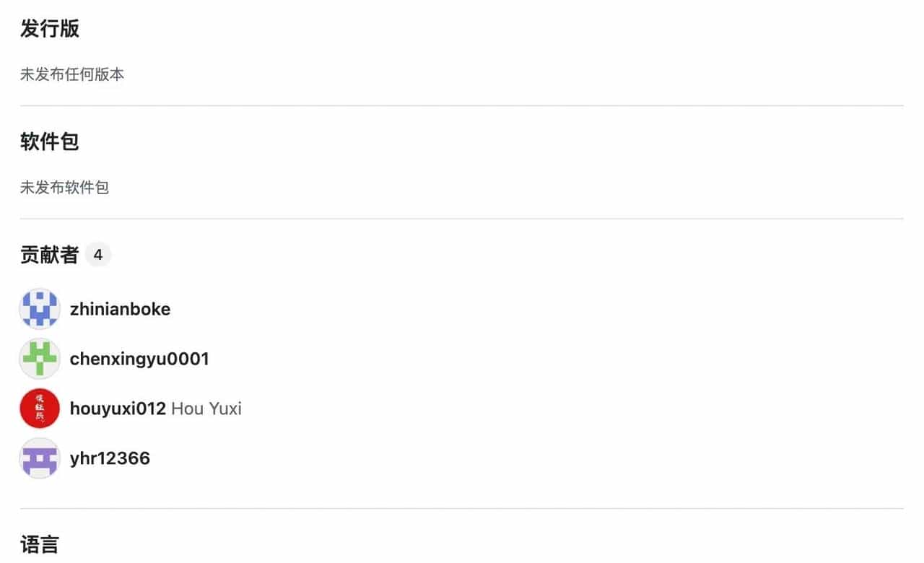924x563 pixels.
Task: Open houyuxi012's red avatar image
Action: 40,409
